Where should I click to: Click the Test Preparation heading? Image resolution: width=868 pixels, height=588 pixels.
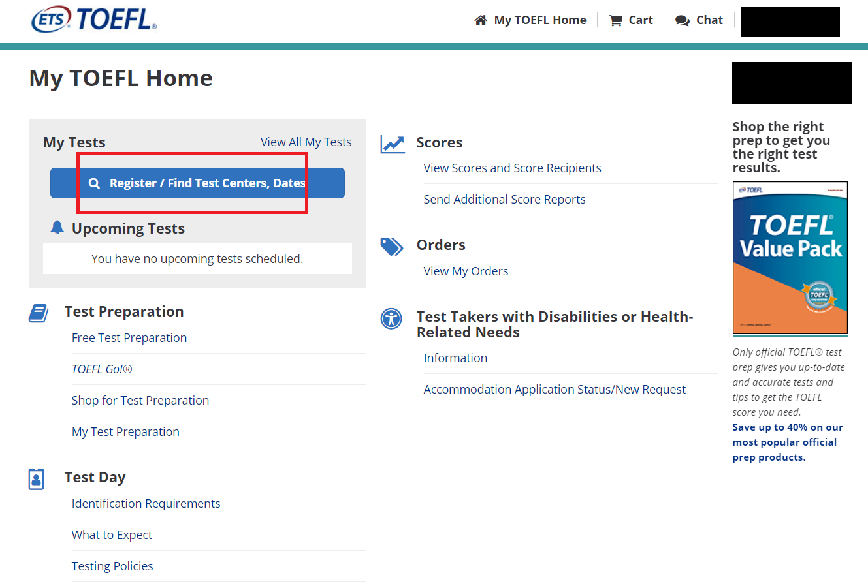click(124, 311)
